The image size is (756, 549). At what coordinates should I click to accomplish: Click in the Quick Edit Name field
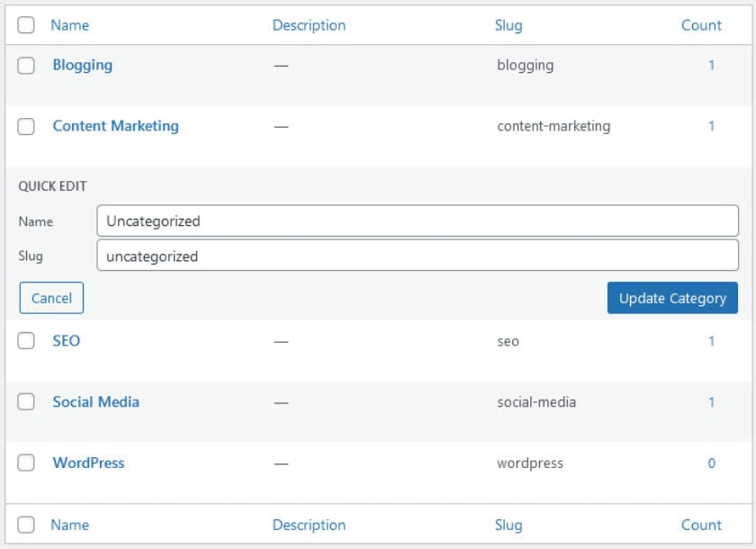coord(417,220)
